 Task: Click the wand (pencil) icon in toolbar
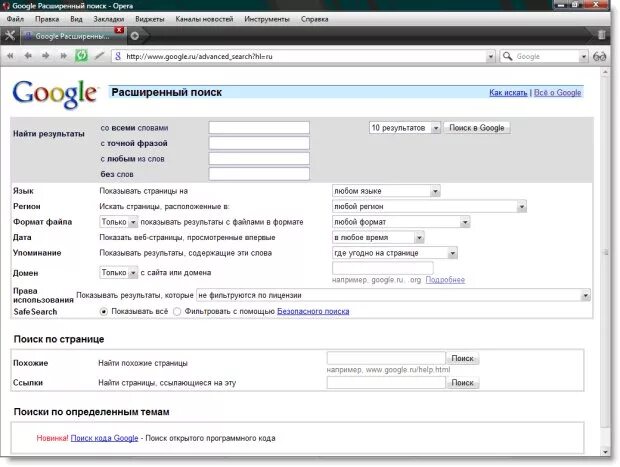pos(99,56)
